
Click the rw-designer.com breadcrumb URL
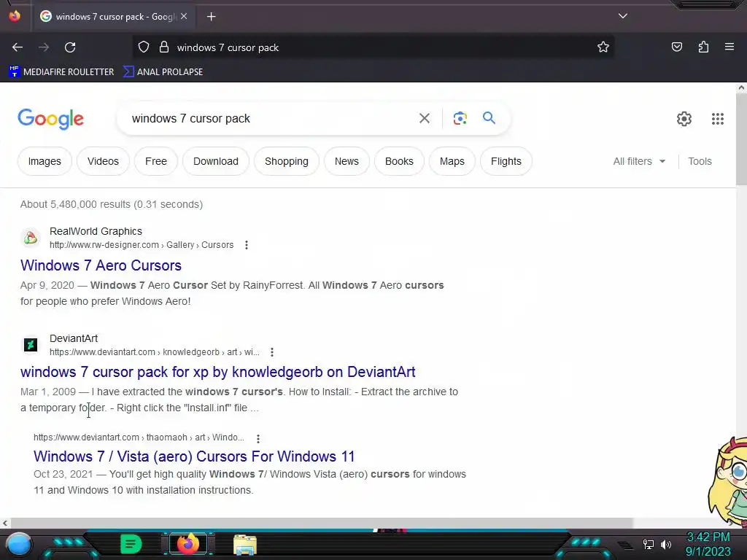[142, 245]
